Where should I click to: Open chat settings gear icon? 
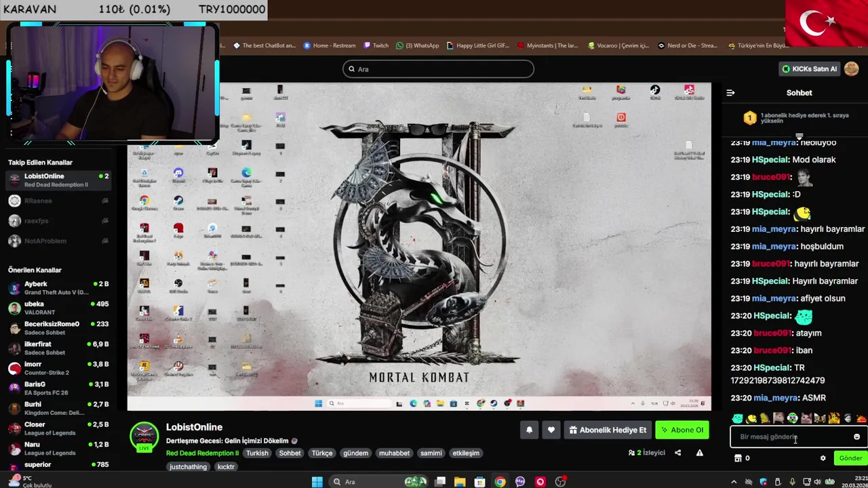click(x=823, y=458)
